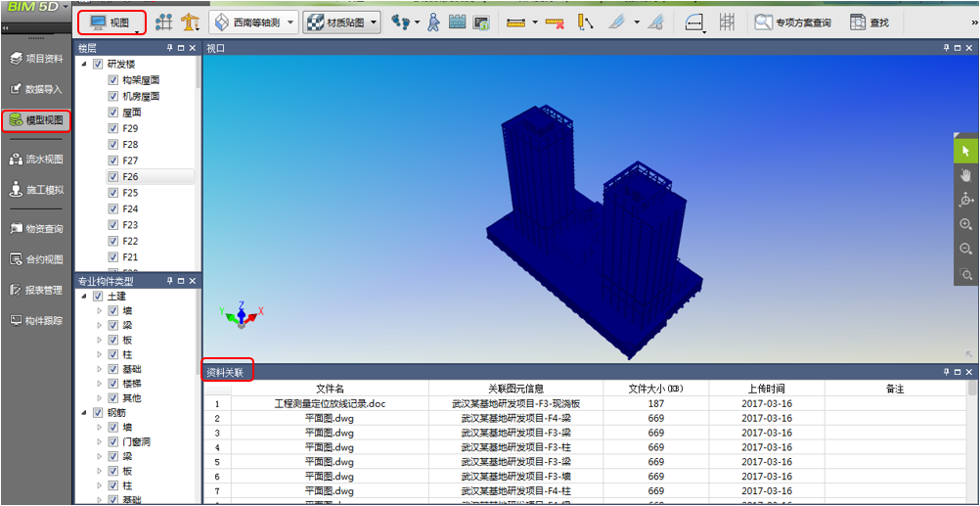
Task: Click the 专项方案查询 button
Action: 793,23
